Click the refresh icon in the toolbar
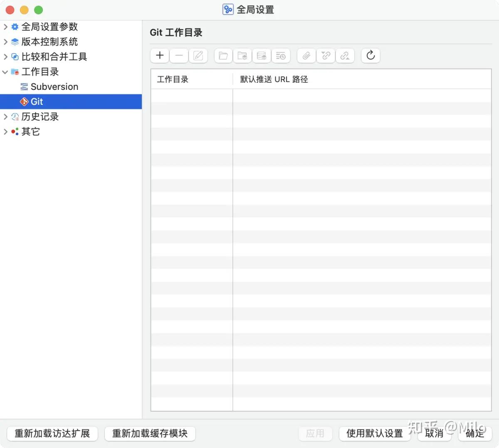This screenshot has width=499, height=448. (370, 55)
